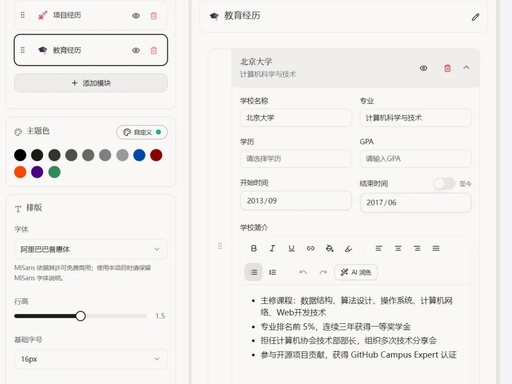Redo last edit in editor
The width and height of the screenshot is (512, 384).
click(x=323, y=272)
